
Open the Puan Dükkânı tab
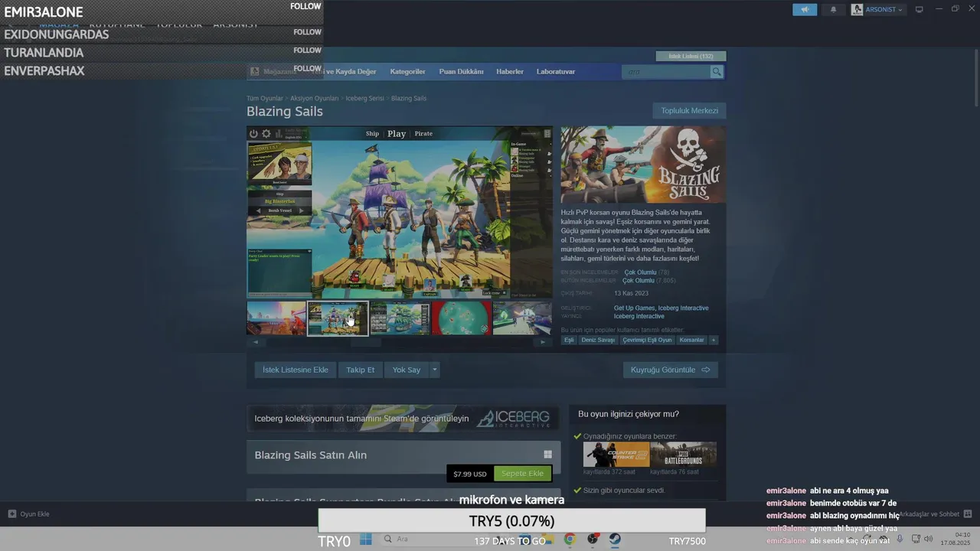click(461, 72)
